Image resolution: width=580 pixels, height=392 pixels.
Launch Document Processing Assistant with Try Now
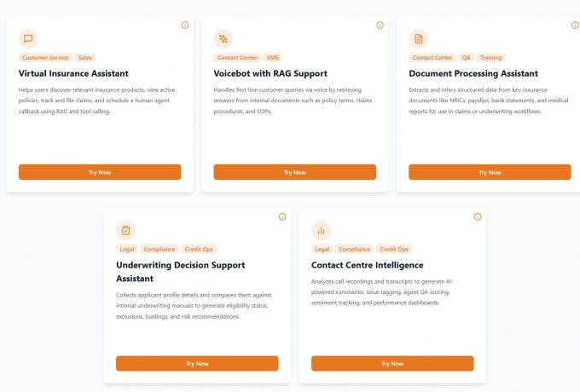[x=490, y=172]
